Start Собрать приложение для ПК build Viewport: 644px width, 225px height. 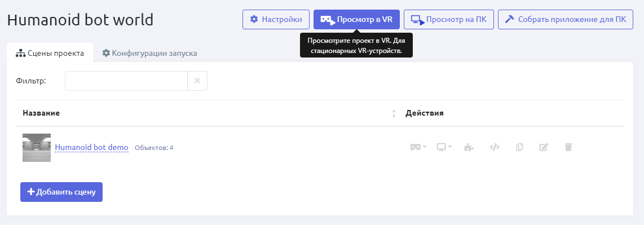click(x=566, y=20)
